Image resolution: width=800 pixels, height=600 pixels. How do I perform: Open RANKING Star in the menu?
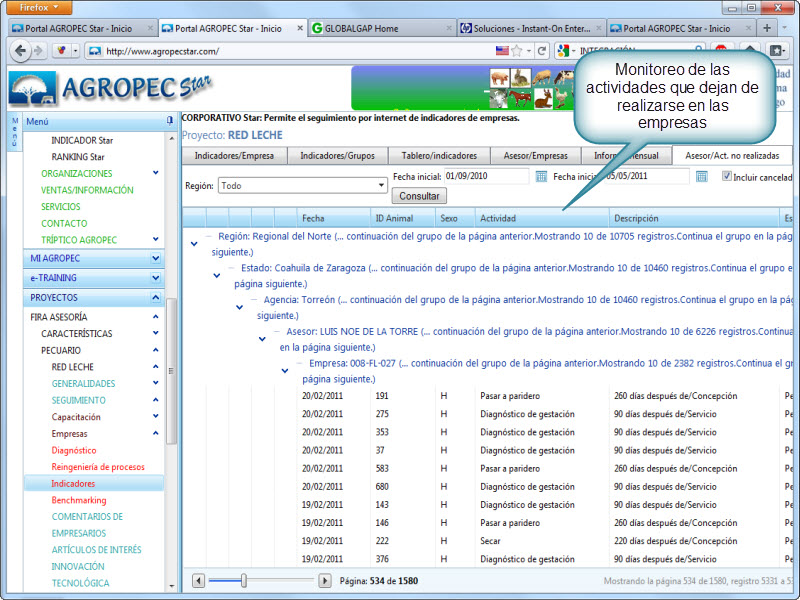coord(78,157)
